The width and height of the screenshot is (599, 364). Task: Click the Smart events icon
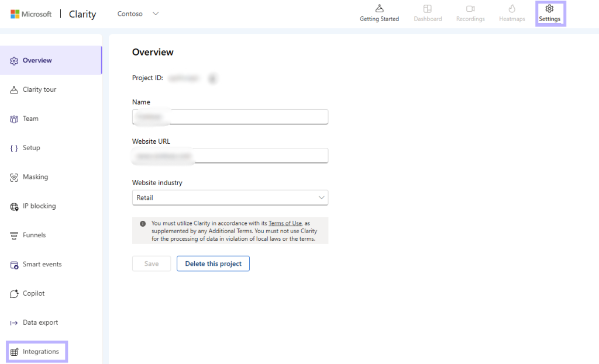pos(14,265)
